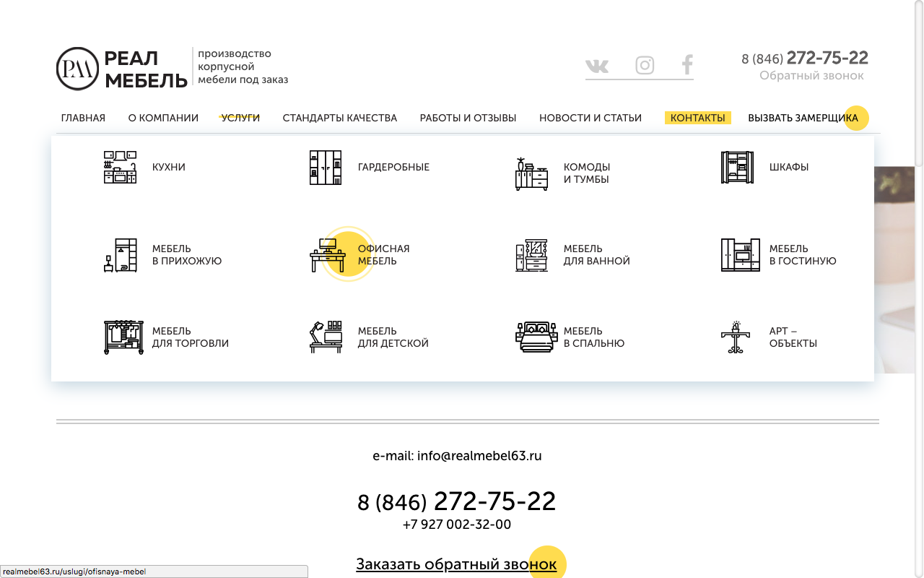
Task: Click the bathroom furniture (ДЛЯ ВАННОЙ) icon
Action: point(531,255)
